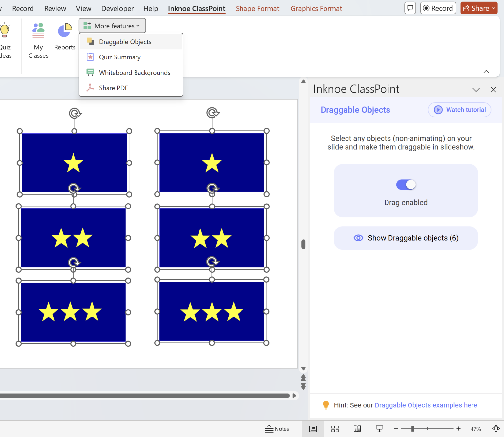This screenshot has height=437, width=504.
Task: Disable the Drag enabled toggle
Action: point(406,185)
